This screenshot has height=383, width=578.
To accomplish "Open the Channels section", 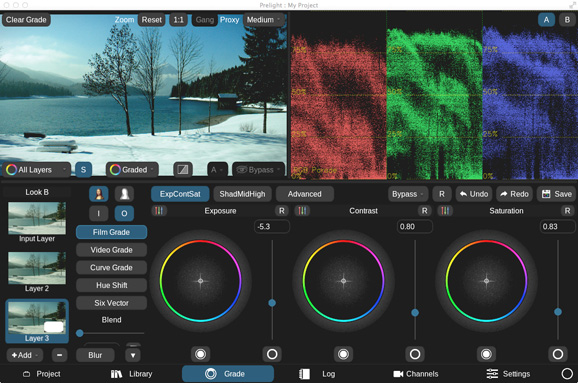I will pos(416,374).
